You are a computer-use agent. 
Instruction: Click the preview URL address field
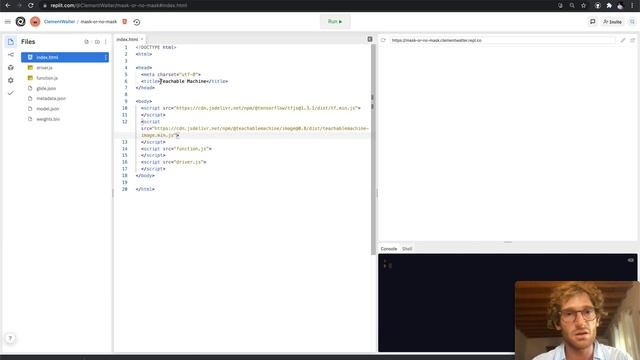click(502, 40)
